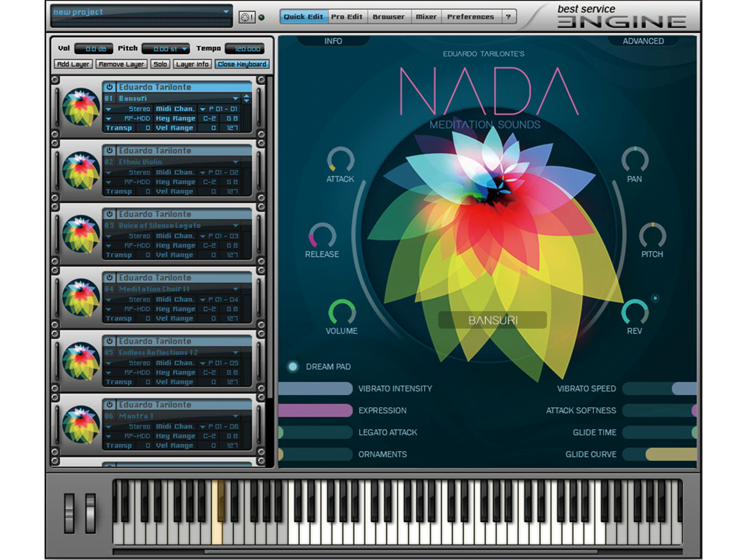
Task: Open the Pitch semitone dropdown
Action: point(166,49)
